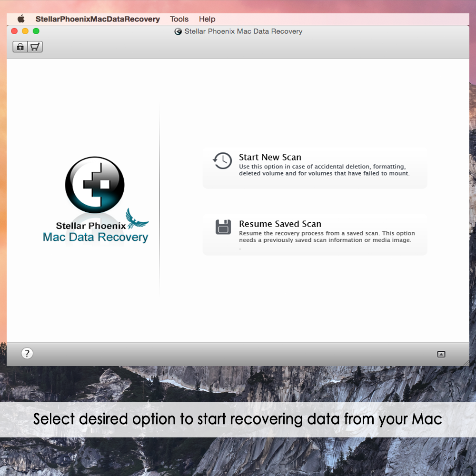Select the Resume Saved Scan heading
The image size is (476, 476).
(280, 224)
